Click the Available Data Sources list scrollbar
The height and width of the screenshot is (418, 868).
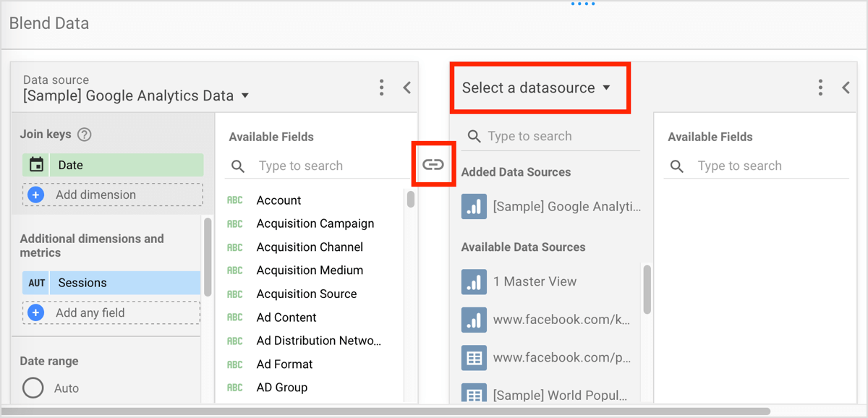(x=647, y=289)
